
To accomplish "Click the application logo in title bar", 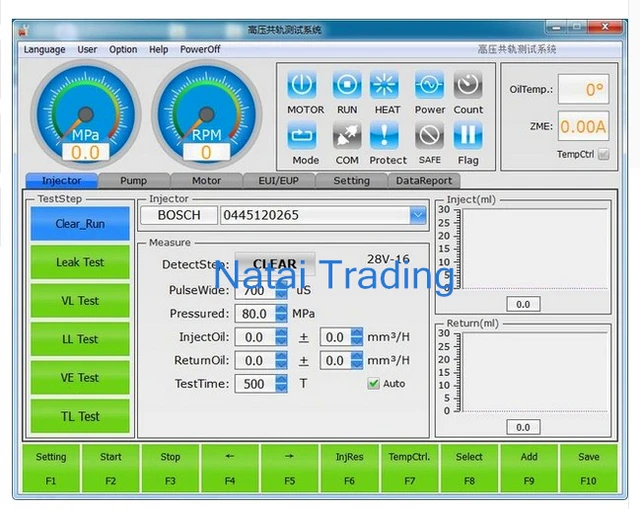I will [23, 30].
